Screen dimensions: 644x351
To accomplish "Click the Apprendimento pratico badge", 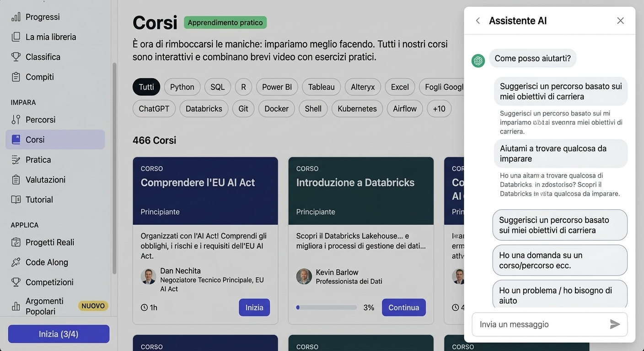I will point(225,22).
